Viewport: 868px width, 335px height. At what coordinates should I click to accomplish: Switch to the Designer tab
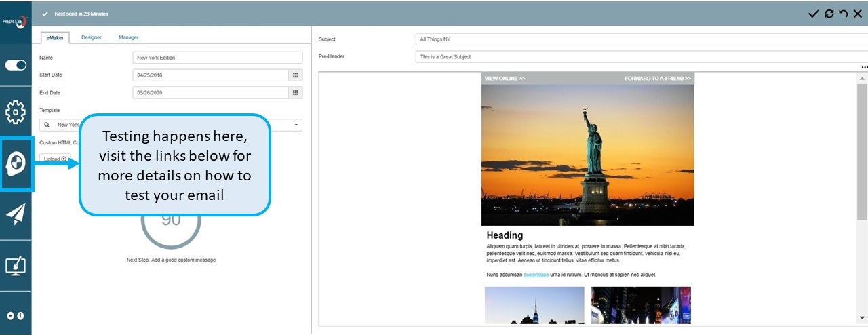(x=92, y=37)
